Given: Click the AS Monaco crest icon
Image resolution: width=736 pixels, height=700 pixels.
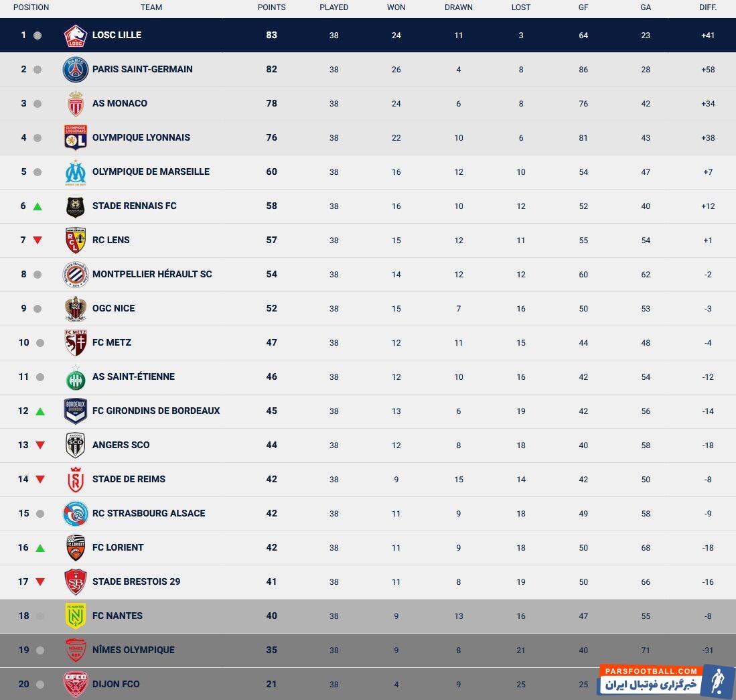Looking at the screenshot, I should [76, 104].
